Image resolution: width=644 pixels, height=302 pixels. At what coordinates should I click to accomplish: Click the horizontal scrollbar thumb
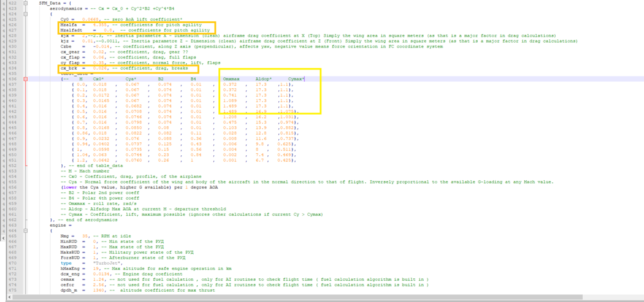(x=298, y=297)
